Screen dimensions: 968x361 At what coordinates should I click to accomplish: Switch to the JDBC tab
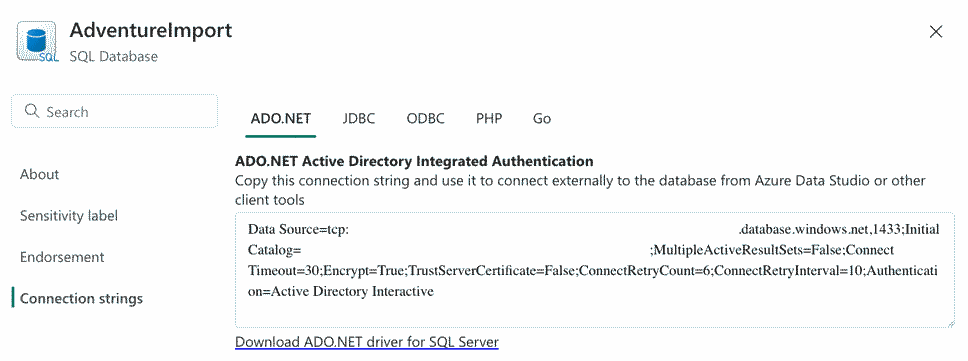(x=359, y=118)
